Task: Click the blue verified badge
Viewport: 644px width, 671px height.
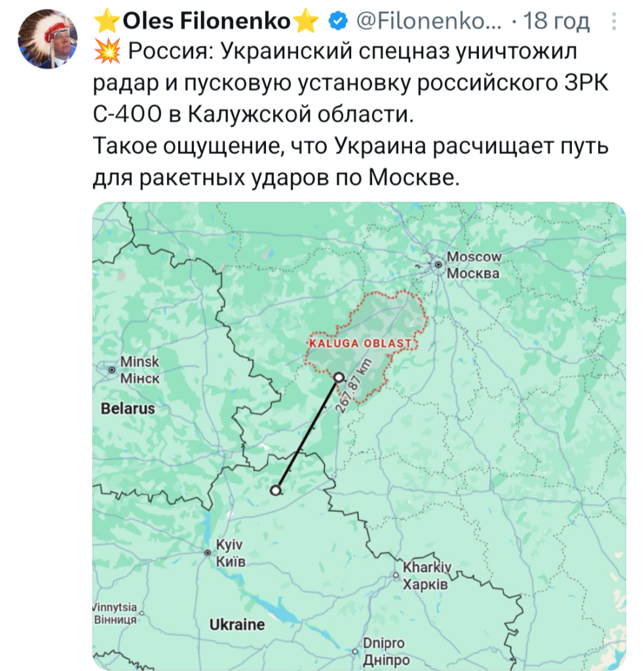Action: pos(337,22)
